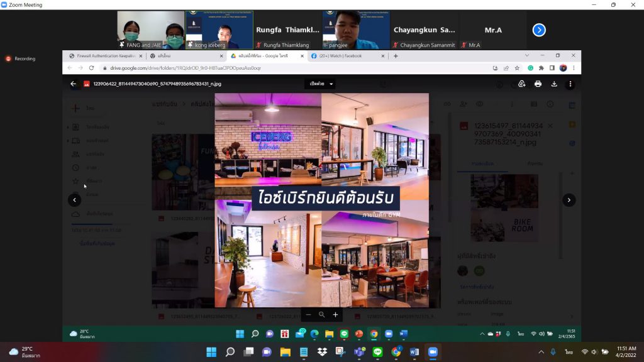
Task: Open Zoom on the outer taskbar
Action: point(433,352)
